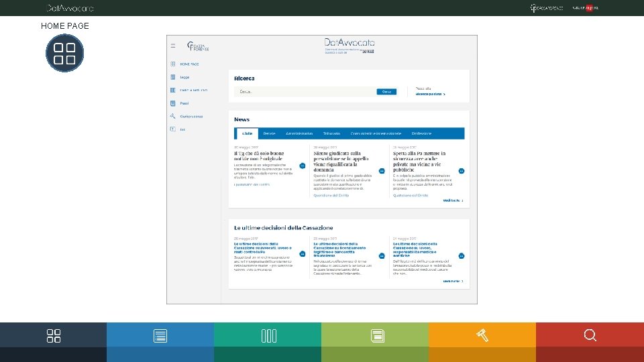
Task: Select the teal three-columns tile in bottom bar
Action: point(268,342)
